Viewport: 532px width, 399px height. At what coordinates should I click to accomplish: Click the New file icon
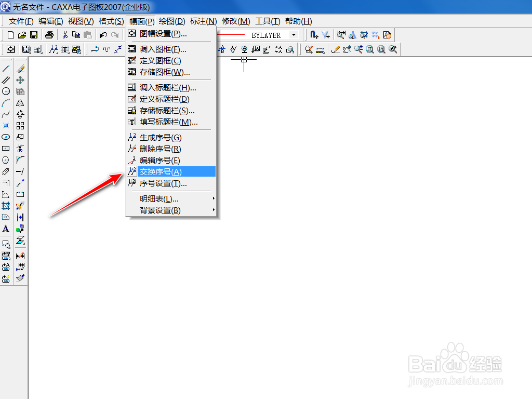10,35
